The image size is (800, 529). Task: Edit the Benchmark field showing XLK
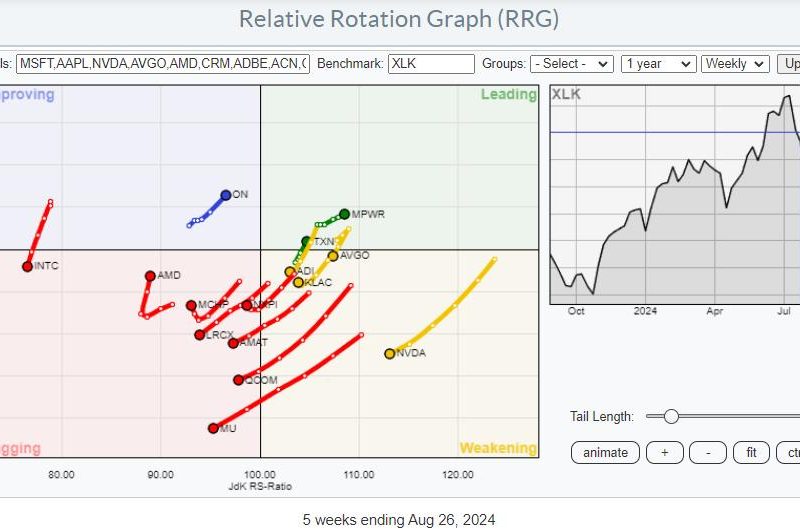(431, 64)
